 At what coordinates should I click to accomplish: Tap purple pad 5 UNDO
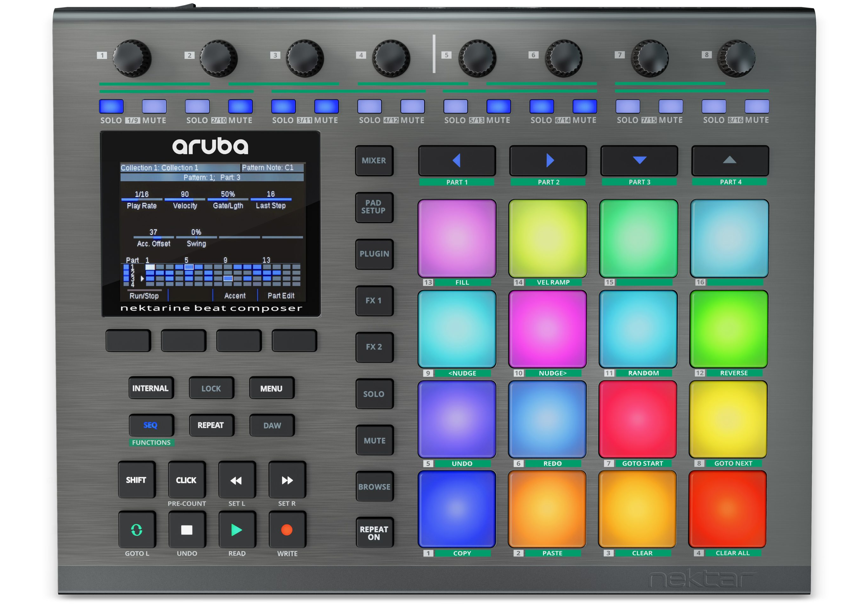[x=457, y=419]
